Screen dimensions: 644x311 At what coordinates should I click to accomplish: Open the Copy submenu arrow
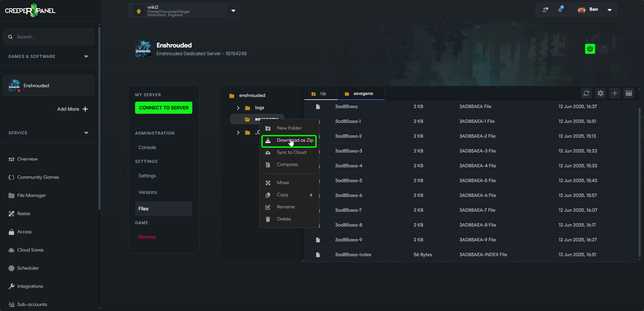311,195
